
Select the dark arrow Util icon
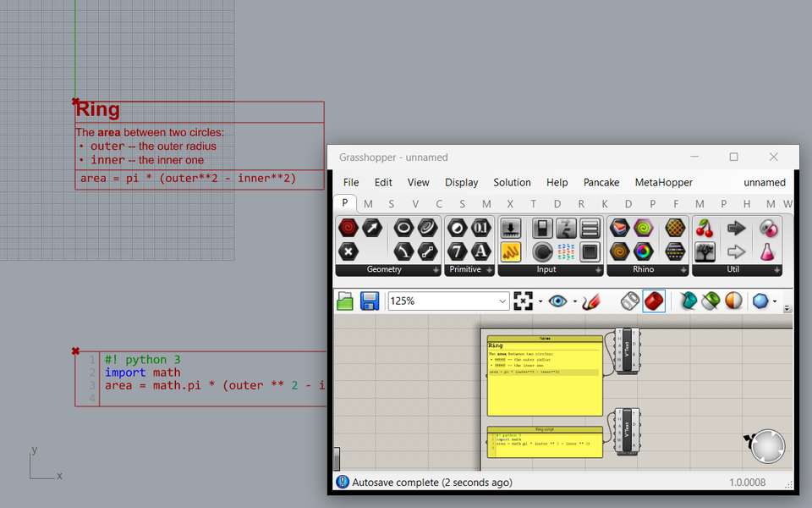[x=736, y=228]
